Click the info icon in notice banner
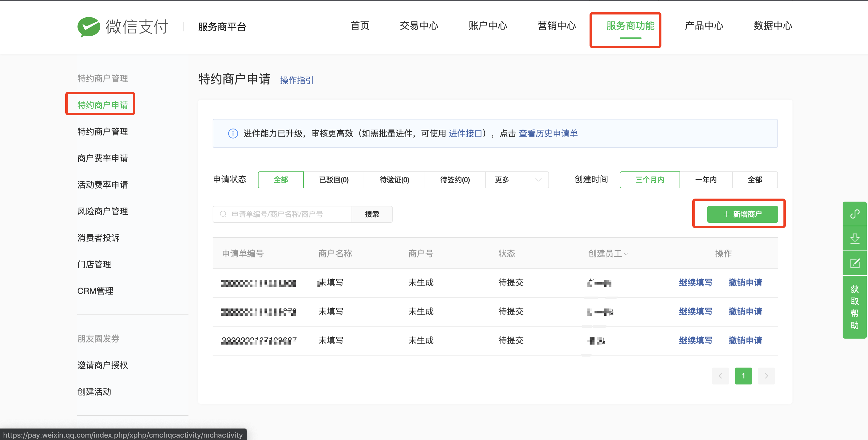 coord(233,134)
